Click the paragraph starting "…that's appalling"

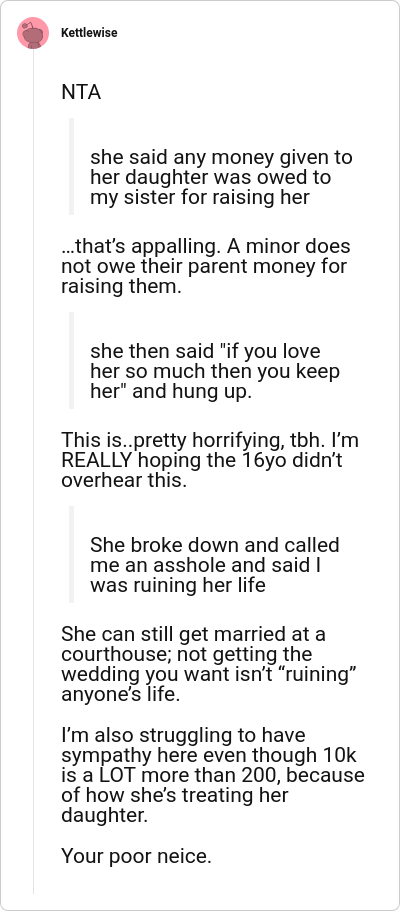tap(206, 266)
